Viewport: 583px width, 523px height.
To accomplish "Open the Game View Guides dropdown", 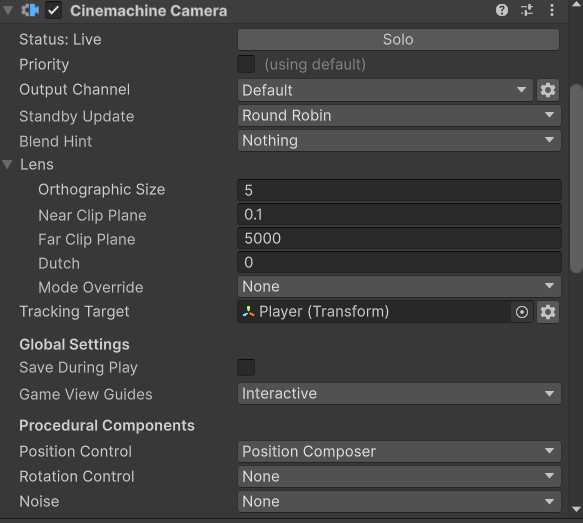I will [x=399, y=394].
